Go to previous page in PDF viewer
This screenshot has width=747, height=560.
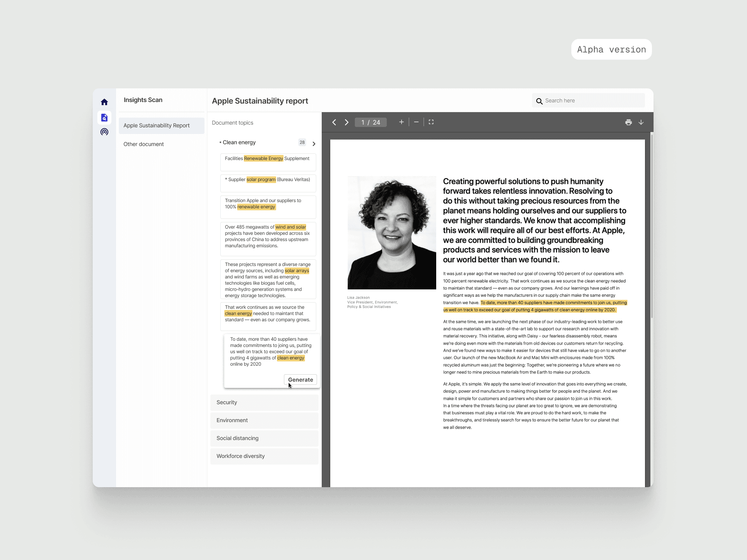334,122
